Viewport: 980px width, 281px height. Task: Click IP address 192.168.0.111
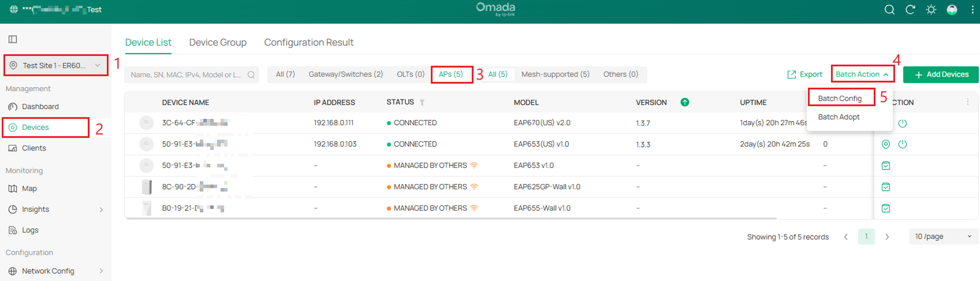pos(333,123)
